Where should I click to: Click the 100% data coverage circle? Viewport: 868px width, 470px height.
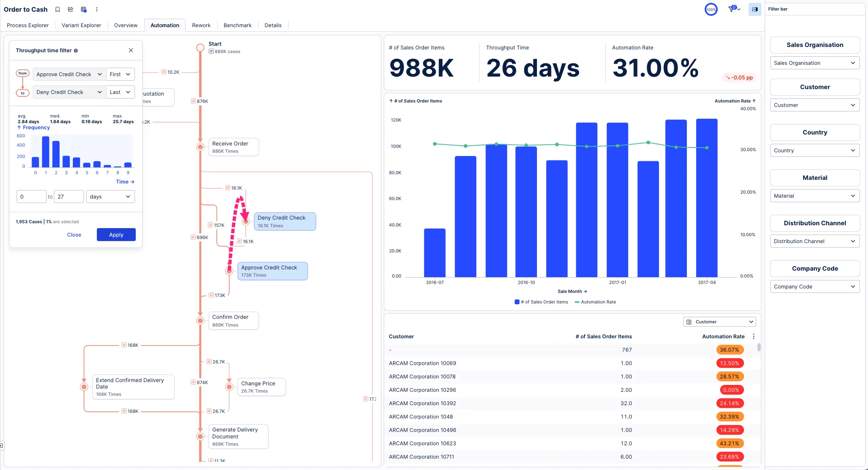point(711,9)
